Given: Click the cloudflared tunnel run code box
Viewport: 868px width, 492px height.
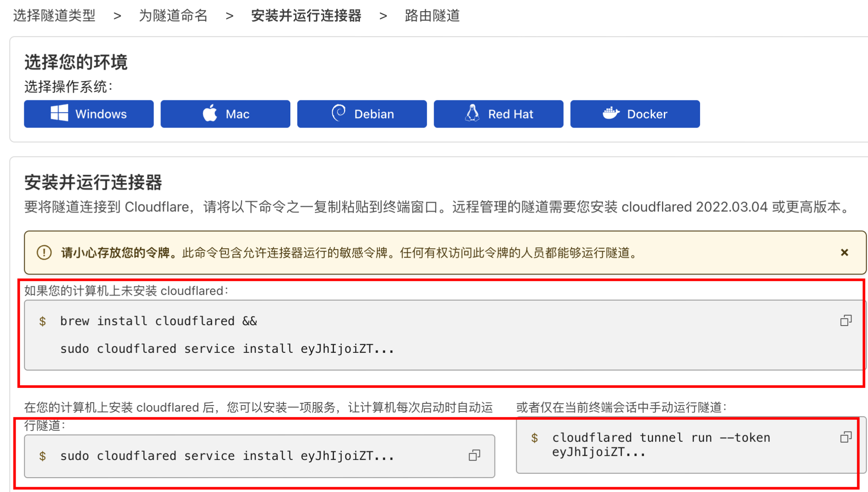Looking at the screenshot, I should point(691,445).
